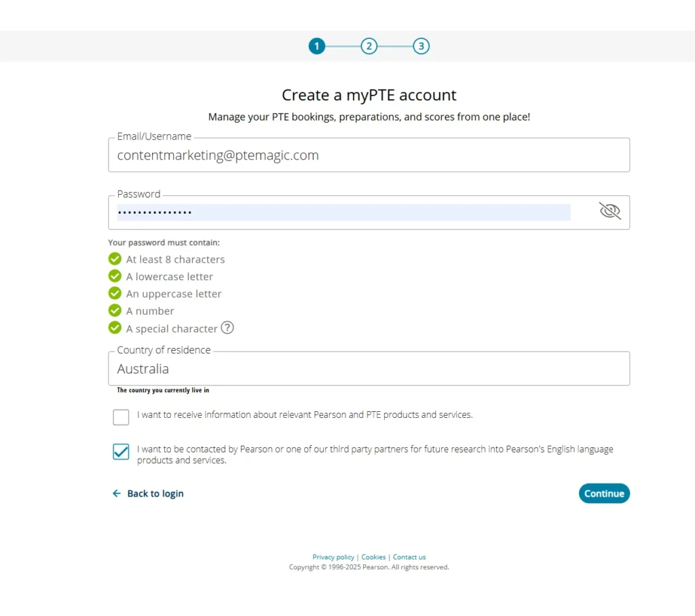Open the Country of residence field
Image resolution: width=695 pixels, height=616 pixels.
[369, 368]
